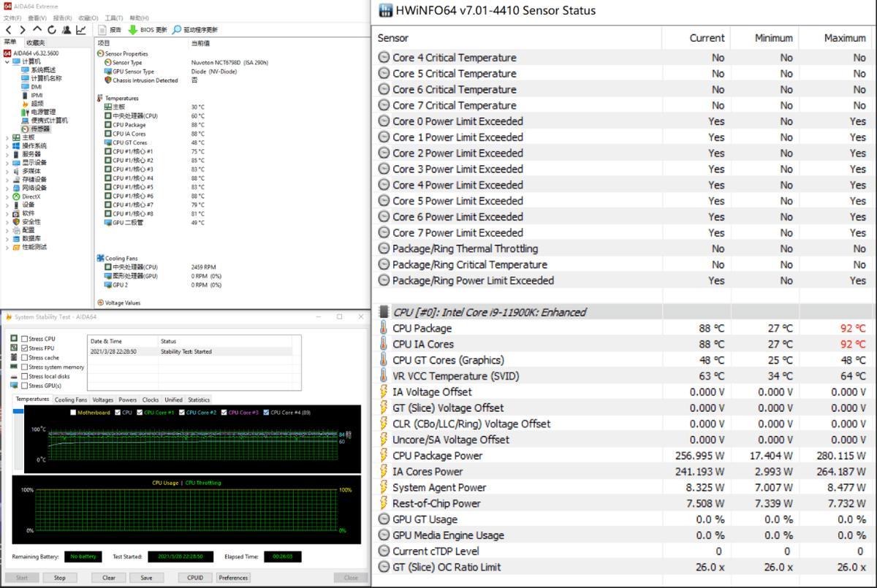Viewport: 877px width, 588px height.
Task: Expand the 主板 tree node
Action: [7, 137]
